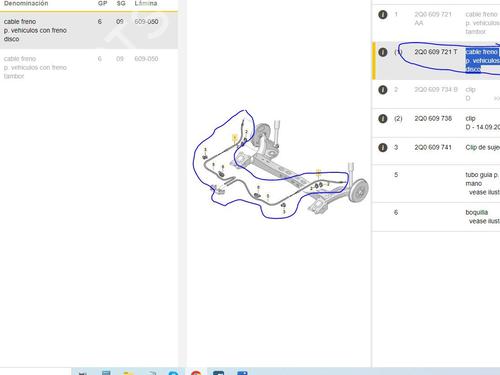Viewport: 500px width, 375px height.
Task: Open Chrome from the taskbar
Action: pyautogui.click(x=196, y=373)
